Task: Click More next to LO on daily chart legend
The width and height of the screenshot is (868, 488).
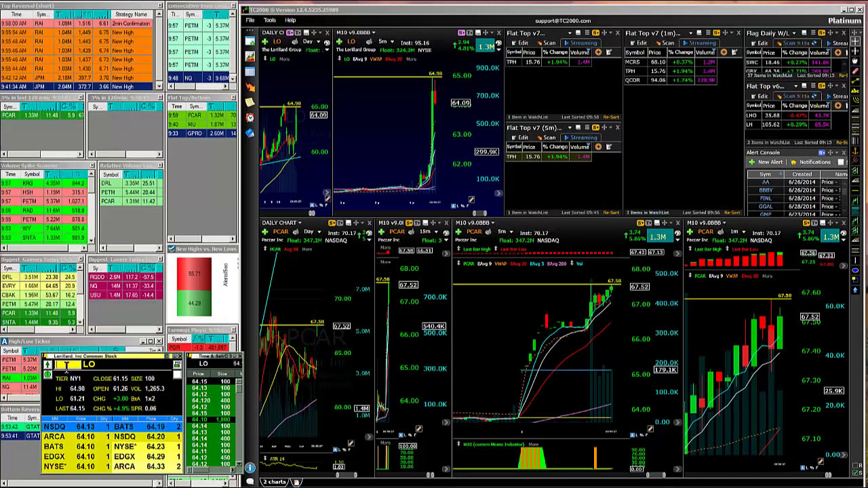Action: [284, 59]
